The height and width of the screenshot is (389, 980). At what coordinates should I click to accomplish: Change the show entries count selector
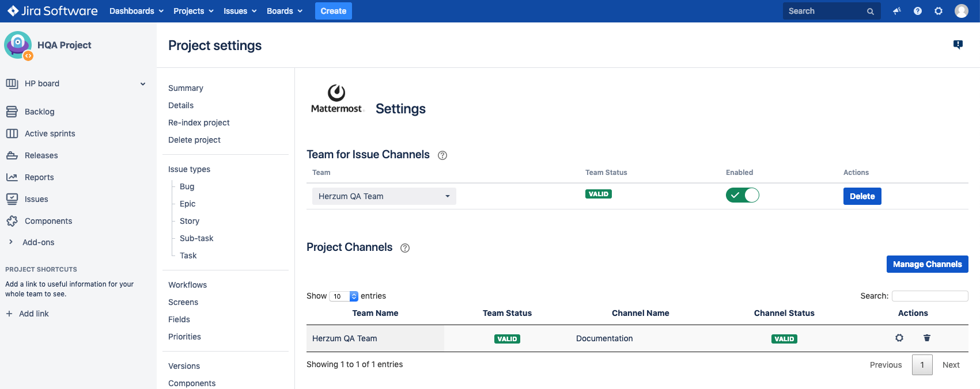[x=343, y=296]
